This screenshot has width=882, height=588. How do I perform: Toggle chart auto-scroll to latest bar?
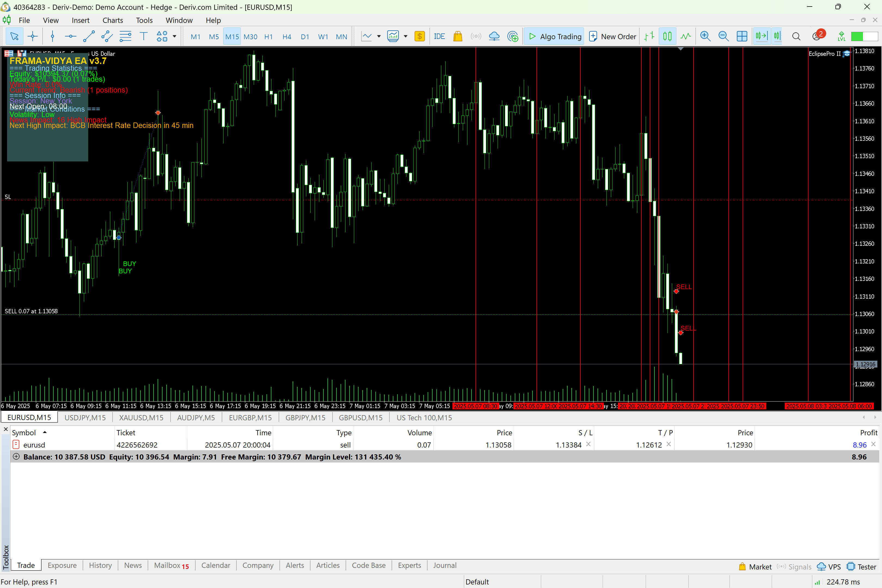click(761, 36)
